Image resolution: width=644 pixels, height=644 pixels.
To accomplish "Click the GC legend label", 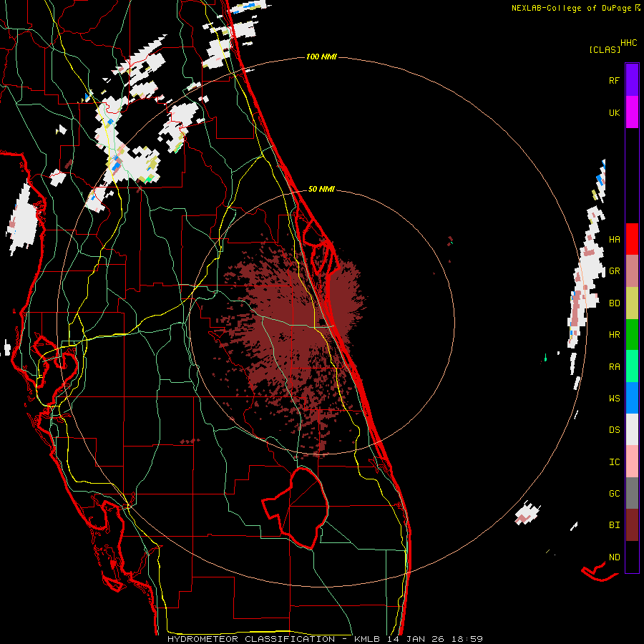I will point(614,493).
